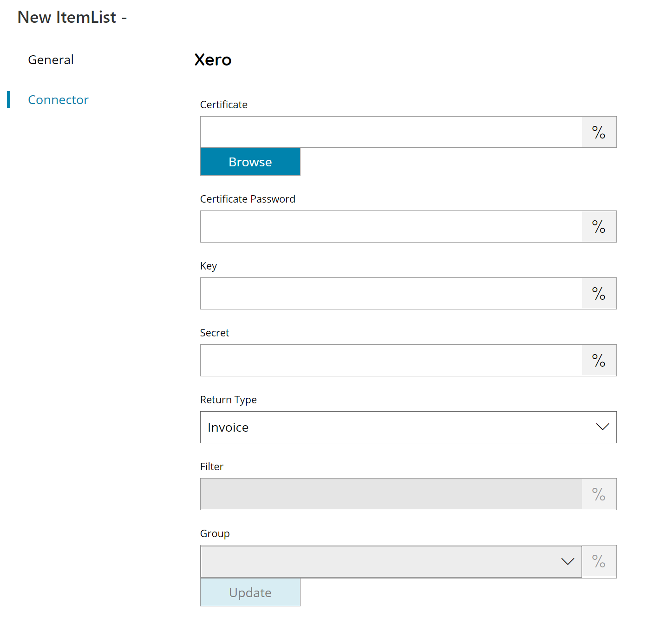
Task: Focus the Key input field
Action: tap(391, 293)
